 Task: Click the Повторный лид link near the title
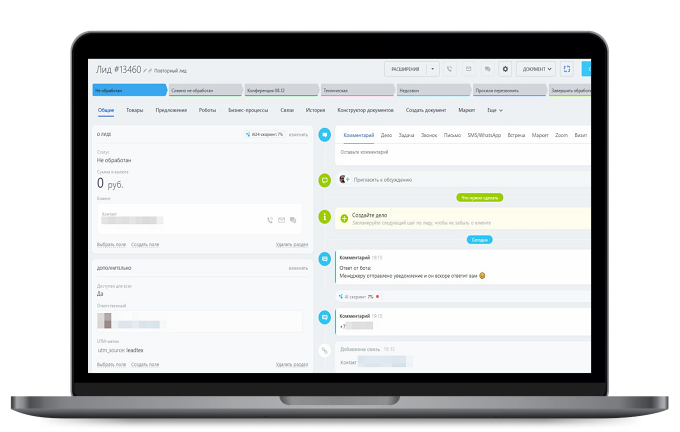170,71
